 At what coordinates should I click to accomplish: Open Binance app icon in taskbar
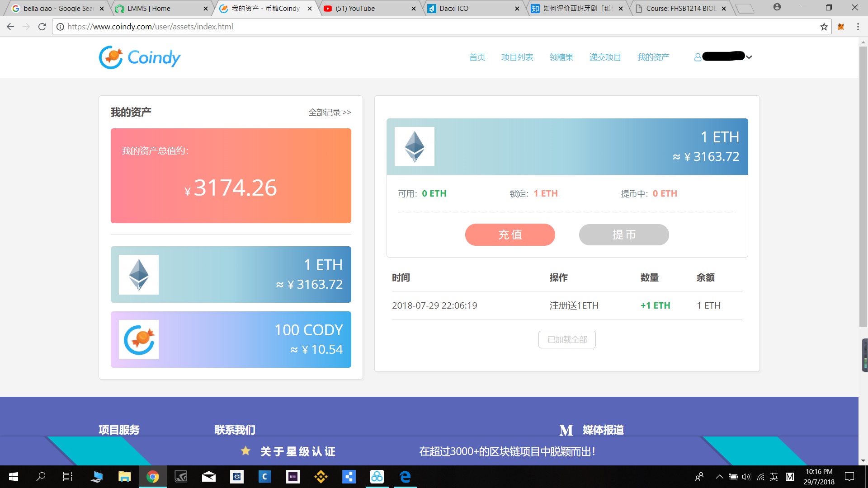[x=321, y=477]
